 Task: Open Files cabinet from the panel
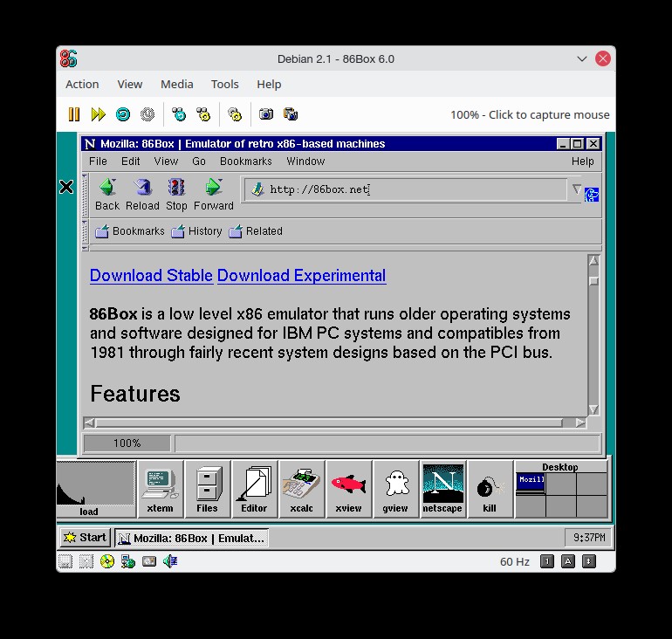[x=208, y=489]
